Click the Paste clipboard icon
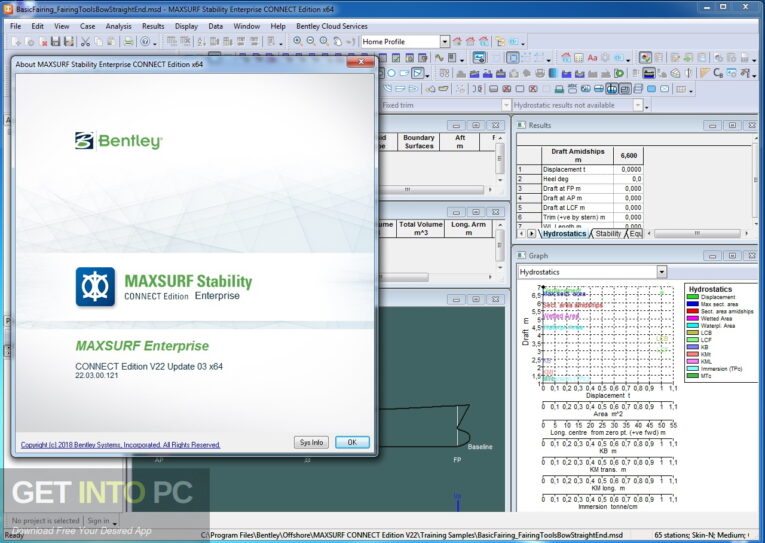765x543 pixels. [x=111, y=42]
